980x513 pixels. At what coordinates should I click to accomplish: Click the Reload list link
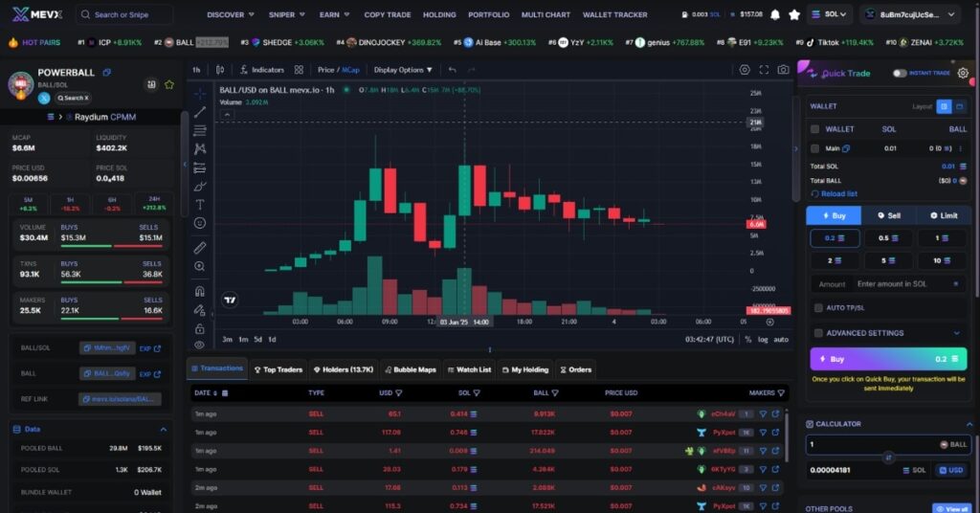pyautogui.click(x=835, y=194)
